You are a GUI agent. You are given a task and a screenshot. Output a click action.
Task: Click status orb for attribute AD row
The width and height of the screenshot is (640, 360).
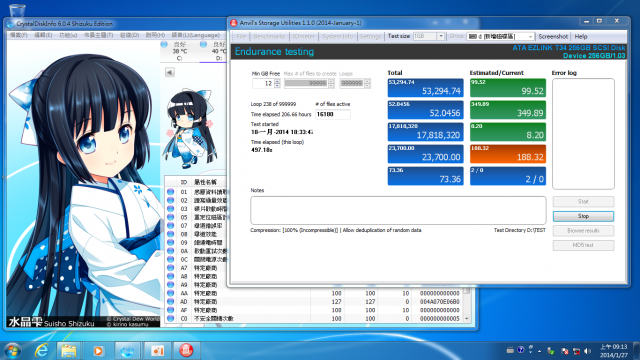[171, 302]
